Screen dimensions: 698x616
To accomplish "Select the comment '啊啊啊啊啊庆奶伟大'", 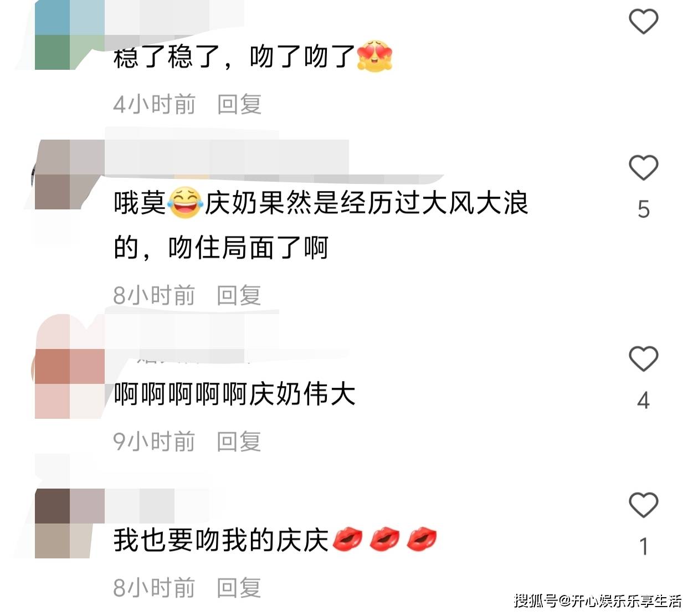I will pos(234,394).
